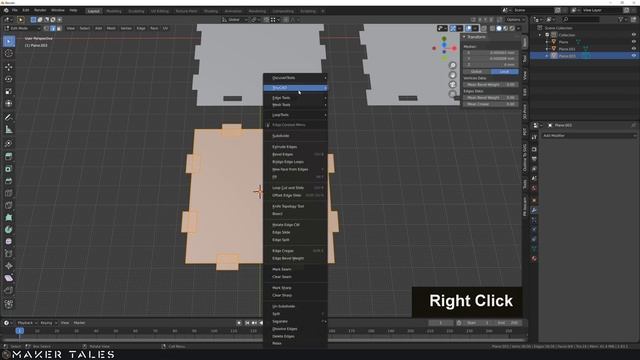Select the Transform tool
The height and width of the screenshot is (360, 640).
[x=9, y=104]
